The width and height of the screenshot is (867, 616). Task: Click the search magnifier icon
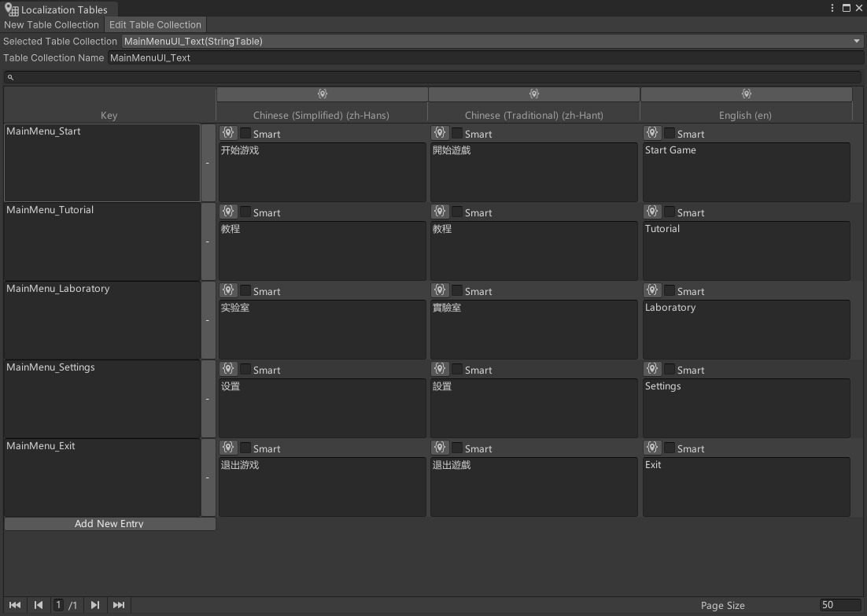click(x=10, y=77)
